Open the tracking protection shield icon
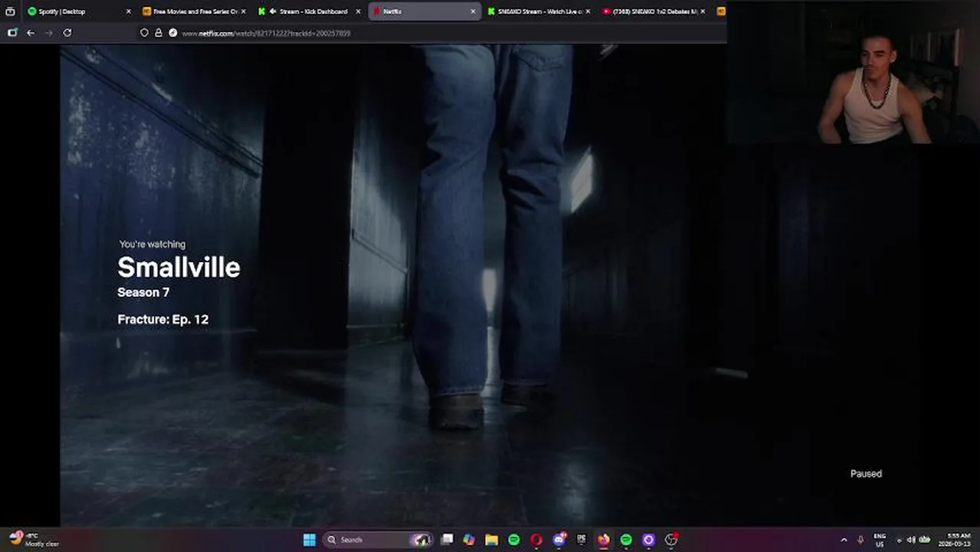Image resolution: width=980 pixels, height=552 pixels. pos(144,33)
